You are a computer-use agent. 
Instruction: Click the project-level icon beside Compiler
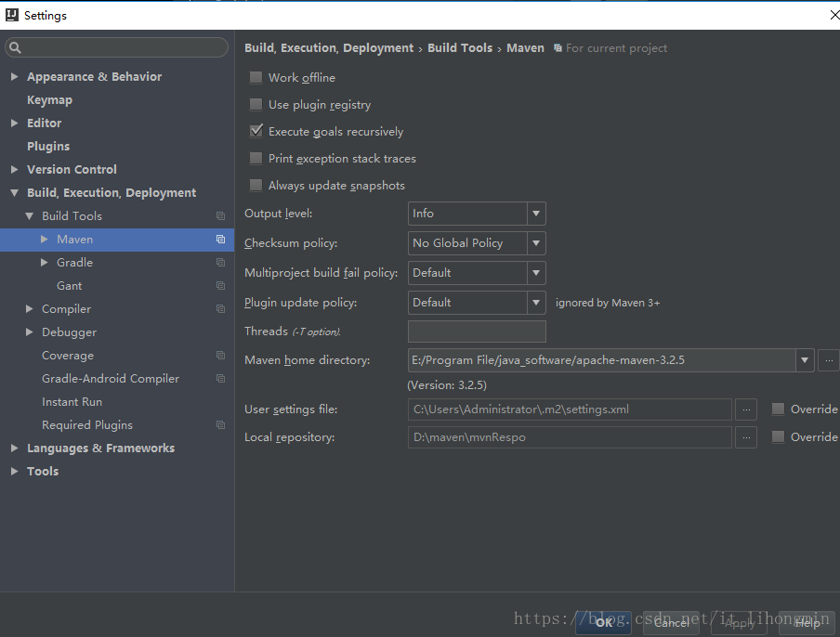220,309
